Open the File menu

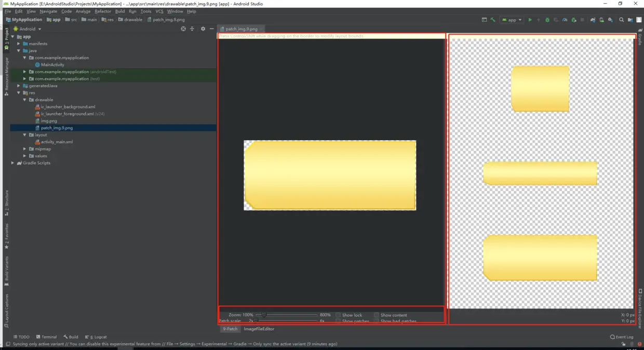click(x=8, y=11)
